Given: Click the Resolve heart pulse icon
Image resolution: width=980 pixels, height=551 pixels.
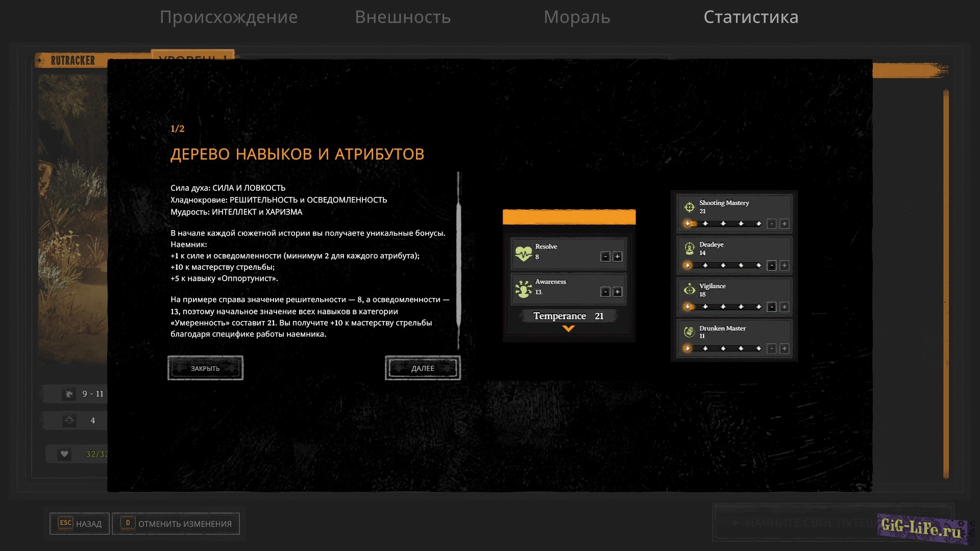Looking at the screenshot, I should (x=523, y=253).
